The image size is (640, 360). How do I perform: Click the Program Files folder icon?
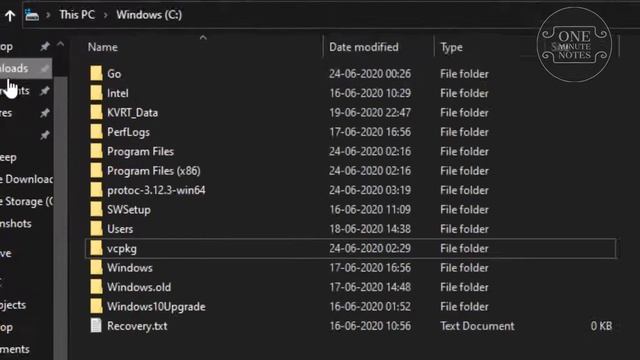coord(96,151)
